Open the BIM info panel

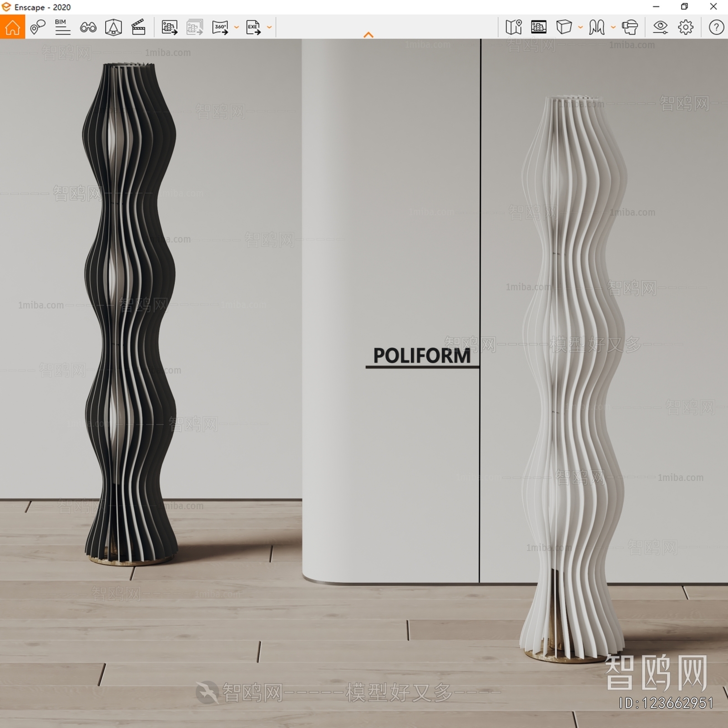(x=62, y=27)
